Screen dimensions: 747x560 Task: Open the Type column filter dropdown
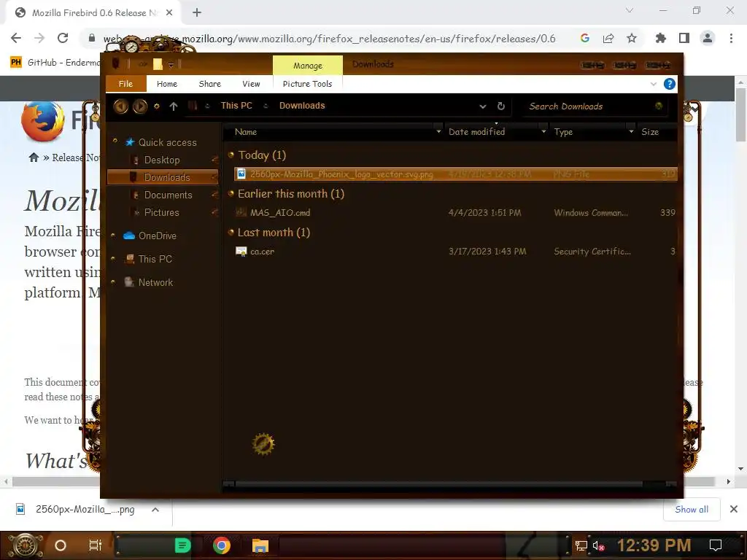pyautogui.click(x=631, y=131)
